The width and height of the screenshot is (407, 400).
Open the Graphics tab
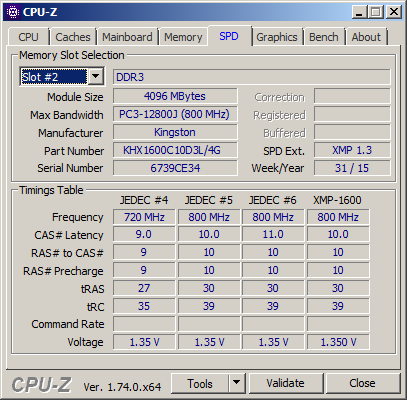coord(277,37)
